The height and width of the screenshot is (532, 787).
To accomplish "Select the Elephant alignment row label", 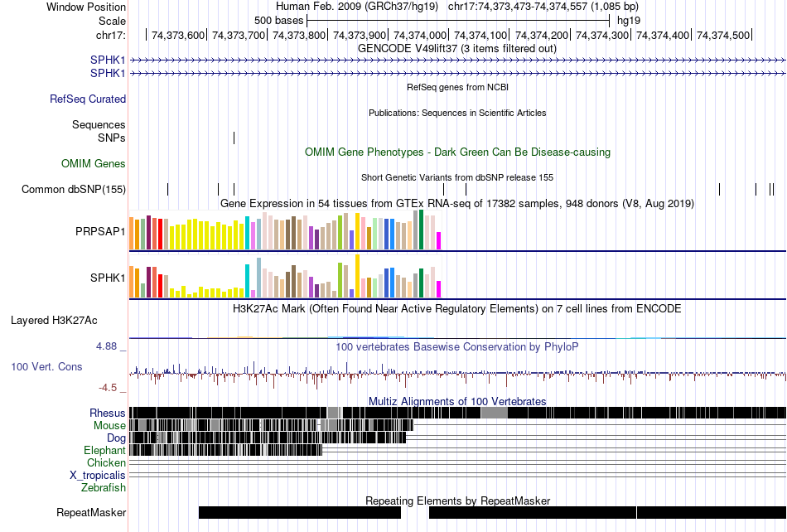I will [x=104, y=450].
